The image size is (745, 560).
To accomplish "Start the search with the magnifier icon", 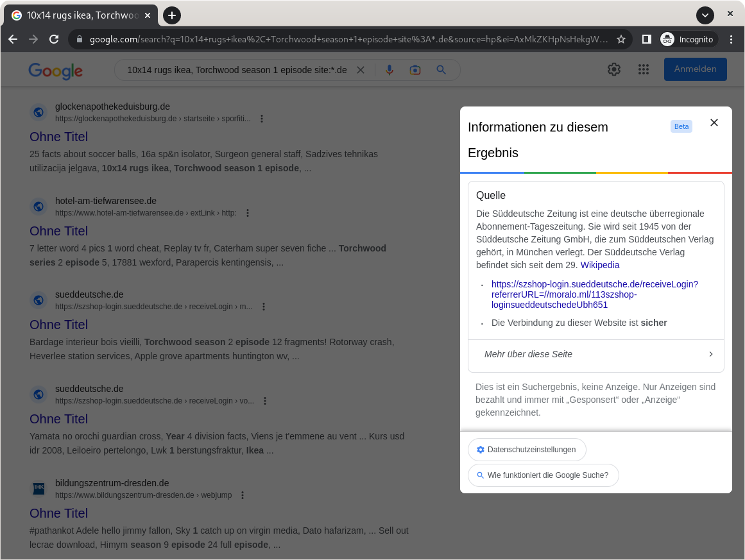I will pos(441,69).
